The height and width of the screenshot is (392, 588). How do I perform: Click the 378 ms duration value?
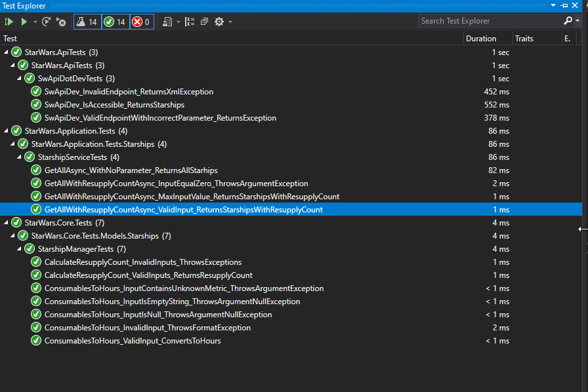coord(497,118)
